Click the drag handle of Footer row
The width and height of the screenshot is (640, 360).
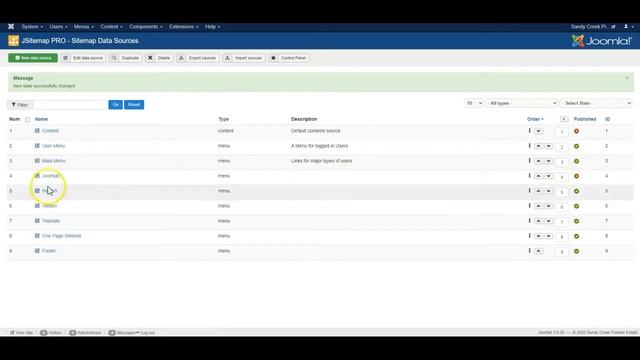click(x=529, y=251)
